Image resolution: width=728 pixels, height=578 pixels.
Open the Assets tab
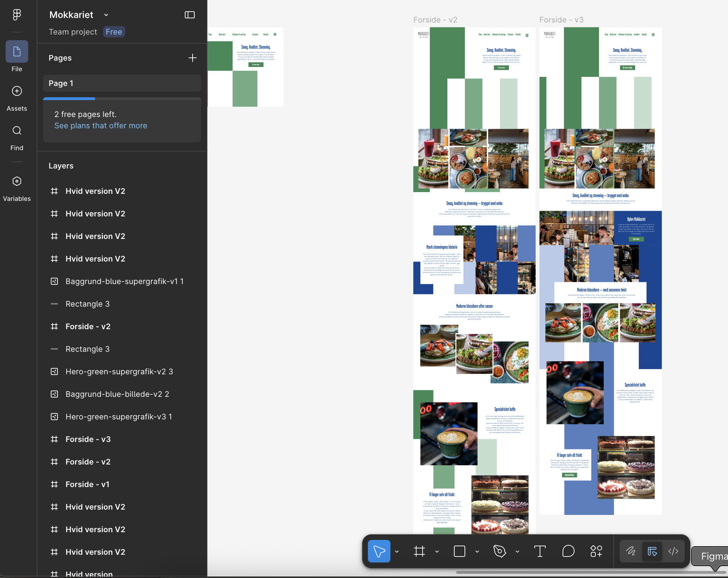17,98
